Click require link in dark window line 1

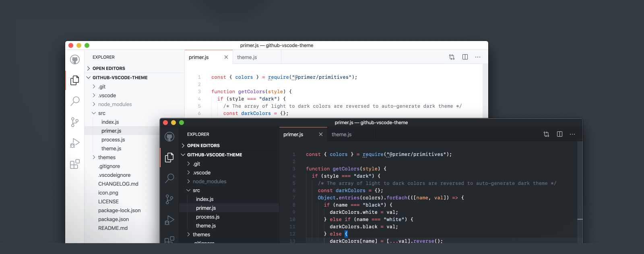pyautogui.click(x=373, y=154)
